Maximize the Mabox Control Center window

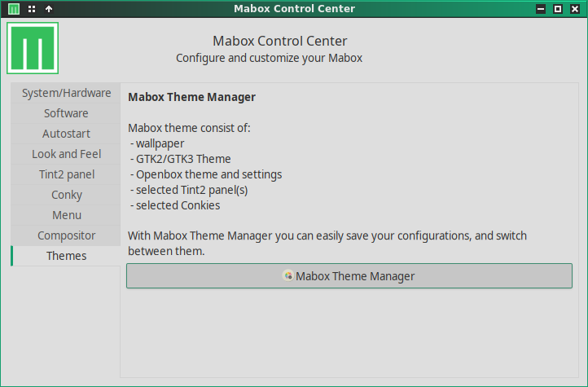click(558, 9)
